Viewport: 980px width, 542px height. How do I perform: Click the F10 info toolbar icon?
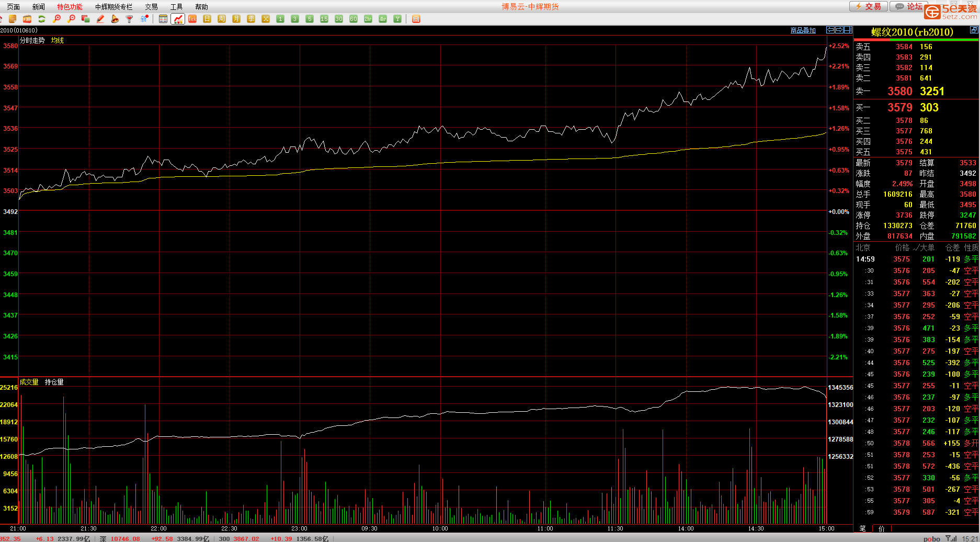pyautogui.click(x=27, y=19)
